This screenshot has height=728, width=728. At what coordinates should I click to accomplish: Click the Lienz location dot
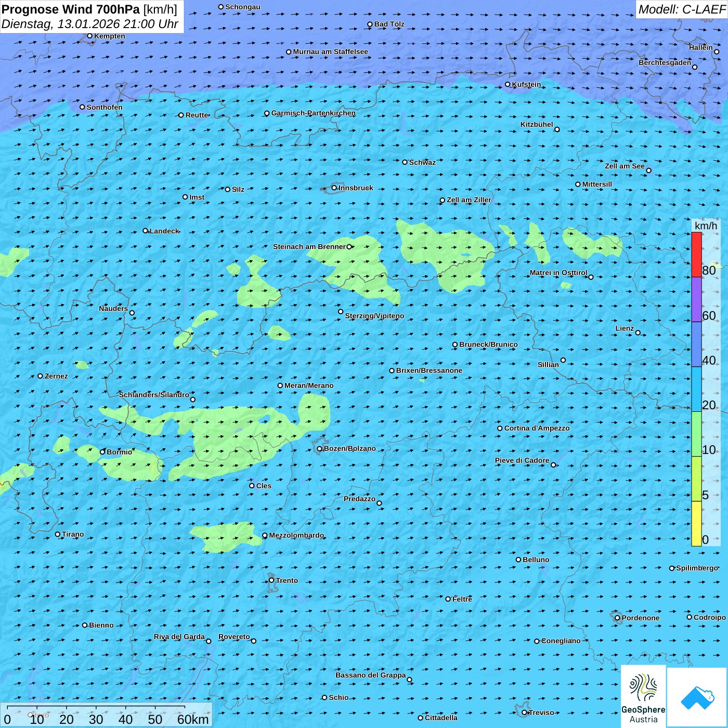coord(638,333)
